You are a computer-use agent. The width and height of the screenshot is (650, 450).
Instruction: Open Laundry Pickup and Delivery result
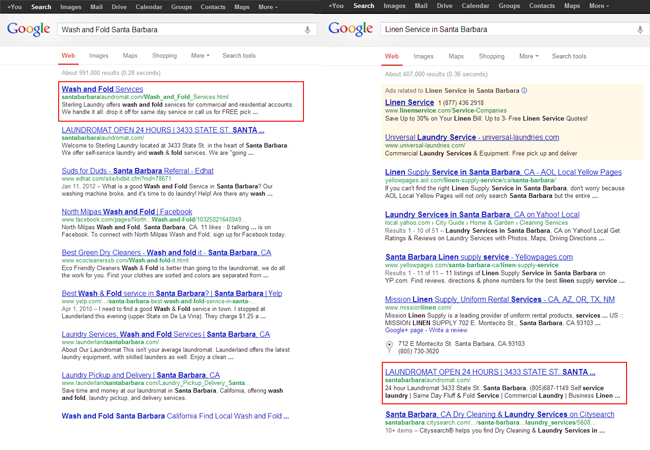pyautogui.click(x=141, y=375)
